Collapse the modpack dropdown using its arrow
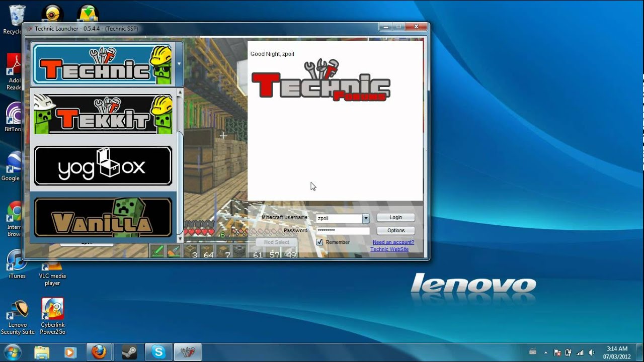Image resolution: width=644 pixels, height=362 pixels. [179, 64]
